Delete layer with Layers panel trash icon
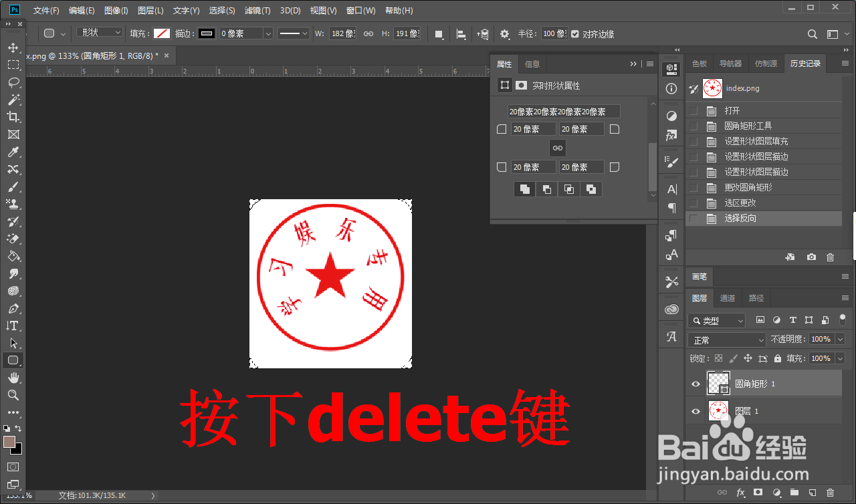The image size is (856, 504). [830, 493]
